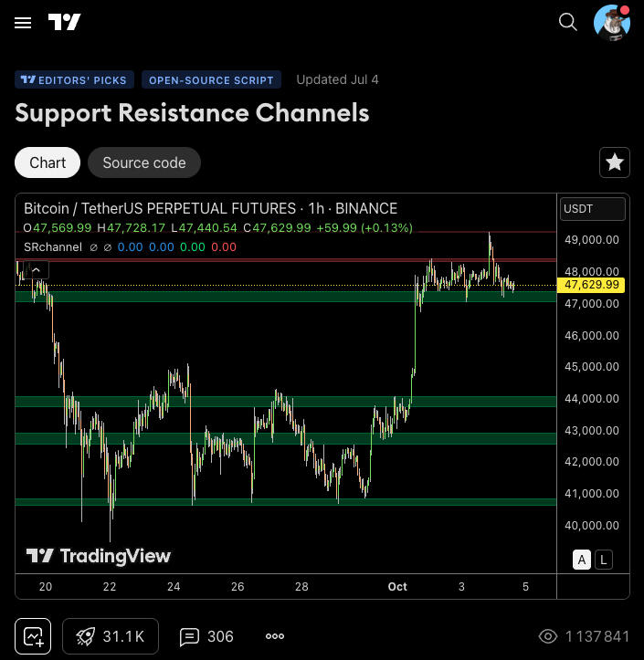Click the yellow 47,629.99 price label
644x660 pixels.
coord(591,285)
